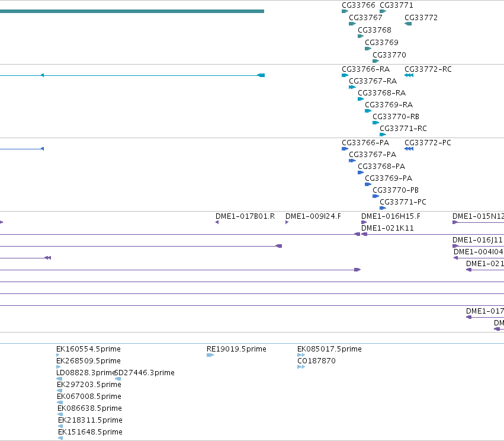504x441 pixels.
Task: Select the CG33767-RA transcript label
Action: tap(373, 81)
